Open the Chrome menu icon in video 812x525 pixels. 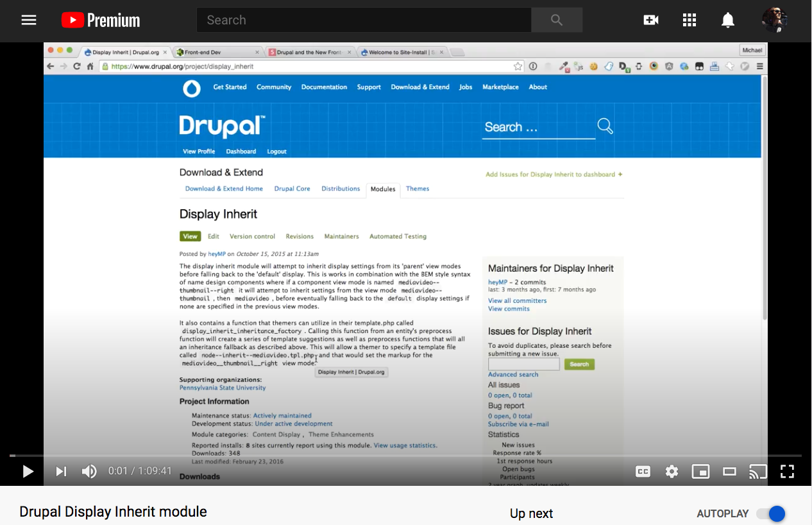760,66
